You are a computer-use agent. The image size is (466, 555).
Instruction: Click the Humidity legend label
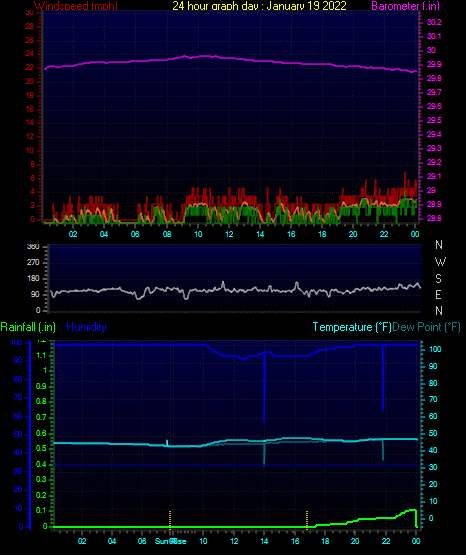click(x=86, y=327)
